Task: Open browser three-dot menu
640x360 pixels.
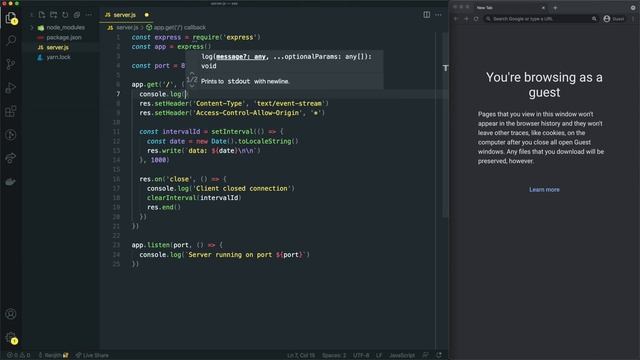Action: [633, 19]
